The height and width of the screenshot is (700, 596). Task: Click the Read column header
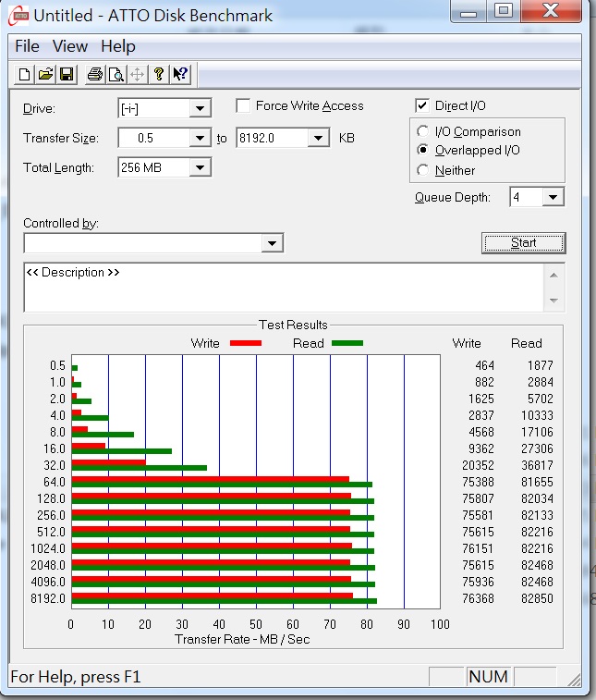click(527, 343)
